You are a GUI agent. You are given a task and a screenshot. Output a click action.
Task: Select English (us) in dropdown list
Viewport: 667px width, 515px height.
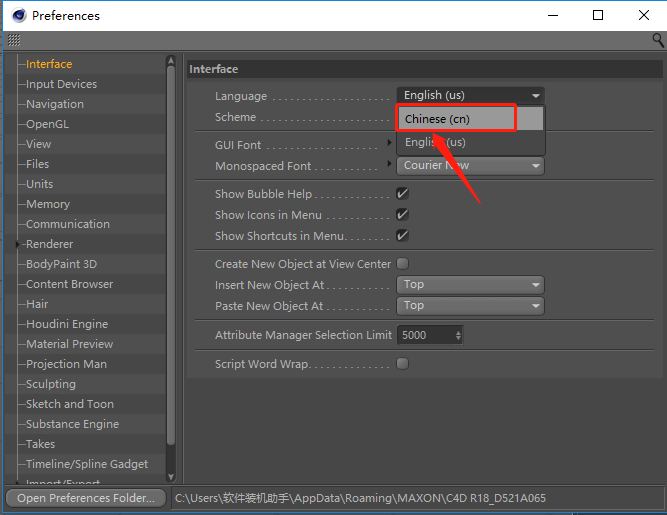point(470,142)
